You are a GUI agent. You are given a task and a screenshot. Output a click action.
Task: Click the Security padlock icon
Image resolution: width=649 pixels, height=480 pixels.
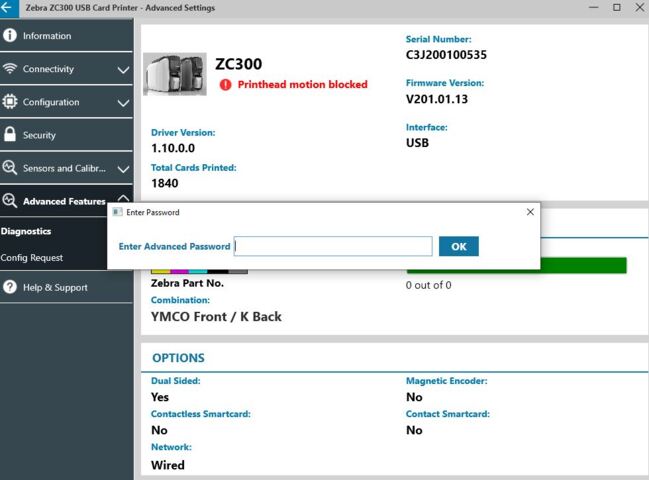pos(10,134)
